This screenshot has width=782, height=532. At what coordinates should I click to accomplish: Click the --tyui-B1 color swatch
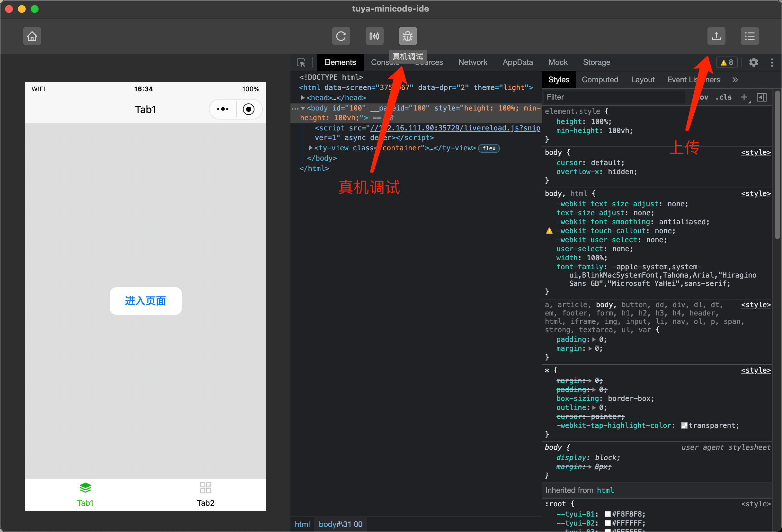click(608, 514)
